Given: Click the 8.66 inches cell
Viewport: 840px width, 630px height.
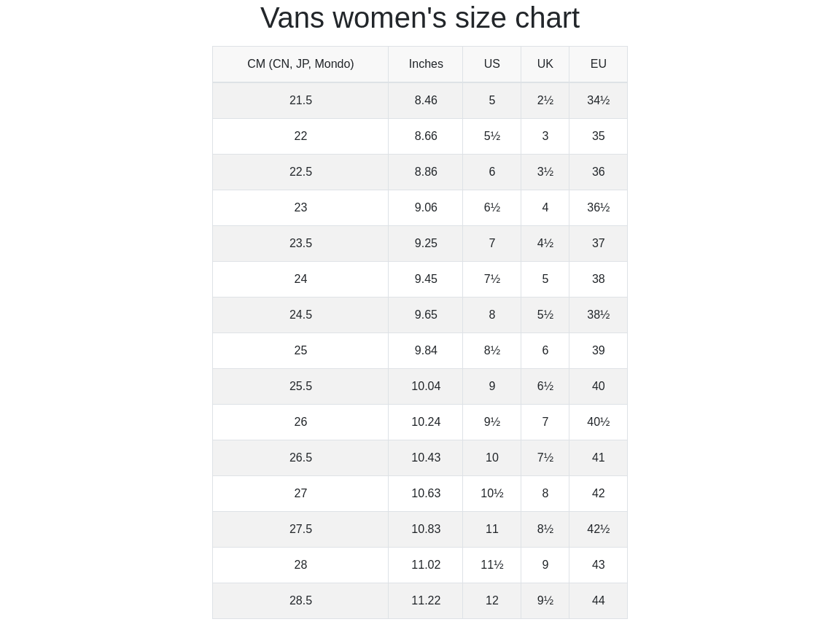Looking at the screenshot, I should (426, 136).
